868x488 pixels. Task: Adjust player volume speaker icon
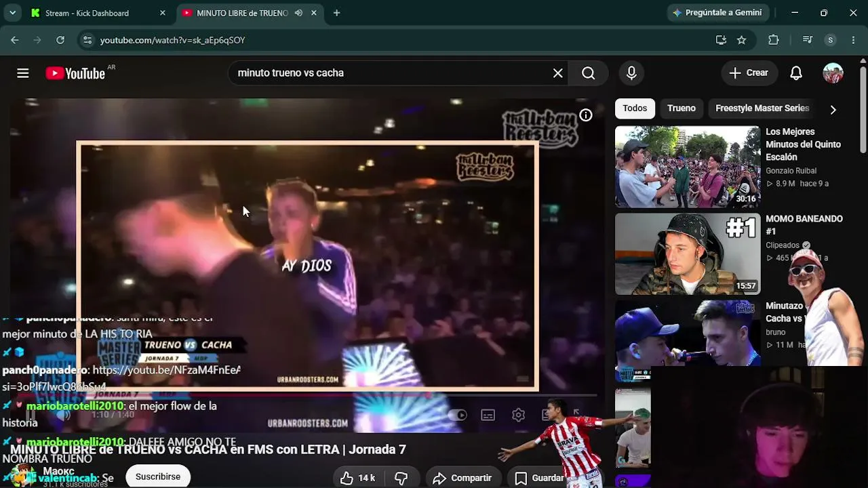(x=63, y=414)
